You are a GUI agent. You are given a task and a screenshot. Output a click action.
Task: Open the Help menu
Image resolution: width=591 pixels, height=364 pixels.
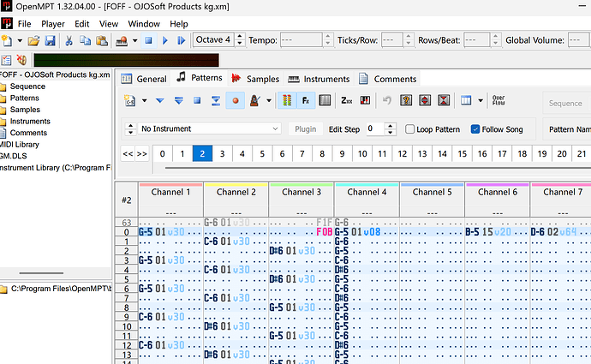click(x=179, y=24)
